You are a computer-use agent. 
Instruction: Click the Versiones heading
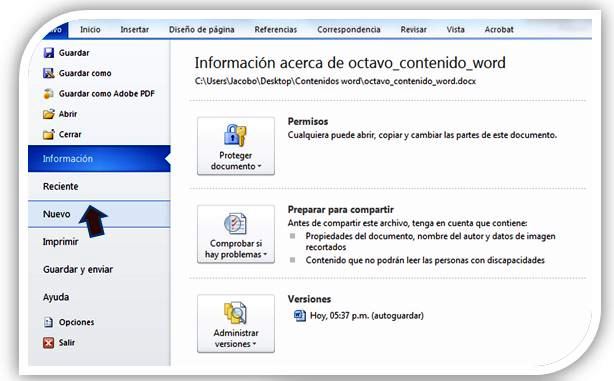tap(309, 299)
